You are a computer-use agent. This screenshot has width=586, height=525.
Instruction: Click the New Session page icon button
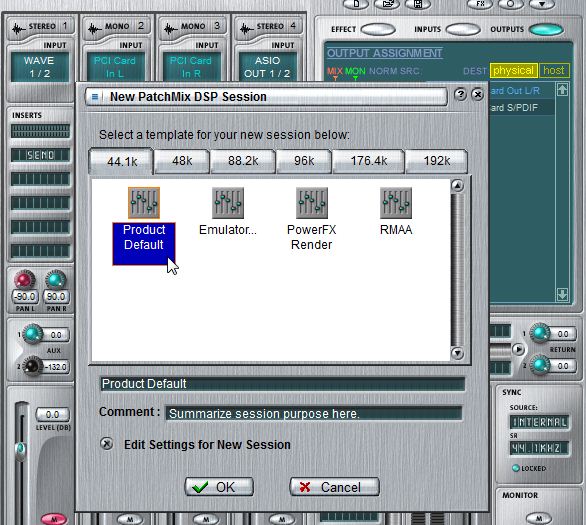(355, 4)
